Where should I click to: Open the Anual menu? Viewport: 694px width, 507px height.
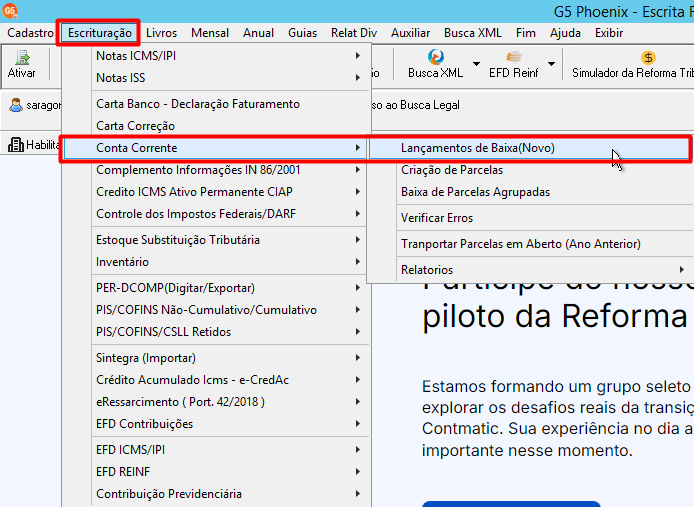point(258,33)
